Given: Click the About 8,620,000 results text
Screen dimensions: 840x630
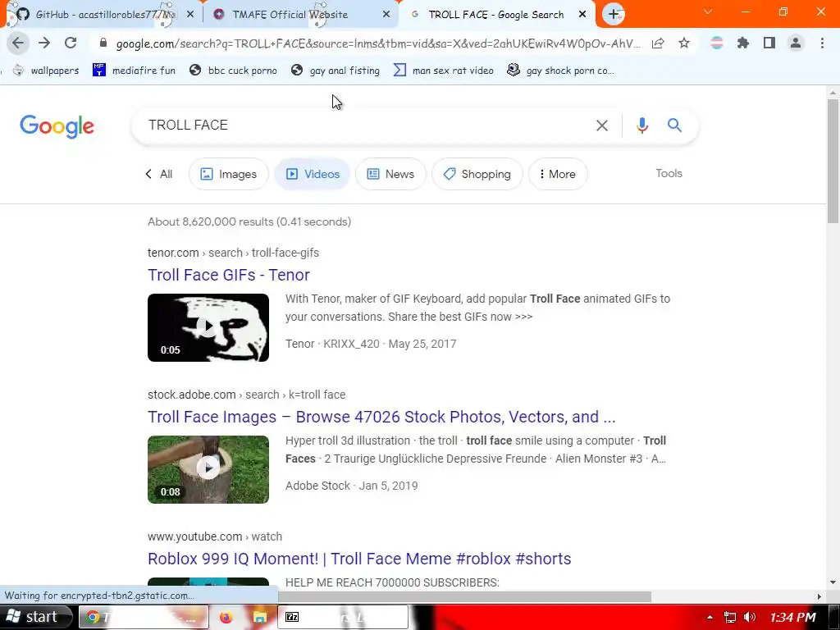Looking at the screenshot, I should pyautogui.click(x=249, y=221).
